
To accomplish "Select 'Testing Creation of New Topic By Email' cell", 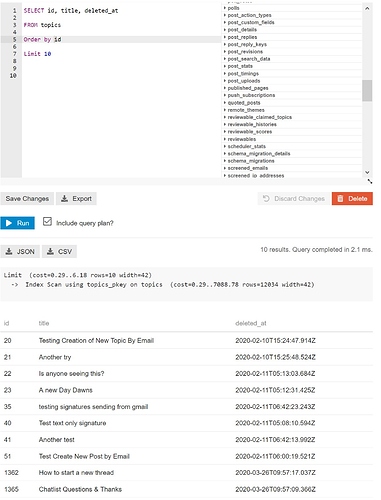I will 96,340.
